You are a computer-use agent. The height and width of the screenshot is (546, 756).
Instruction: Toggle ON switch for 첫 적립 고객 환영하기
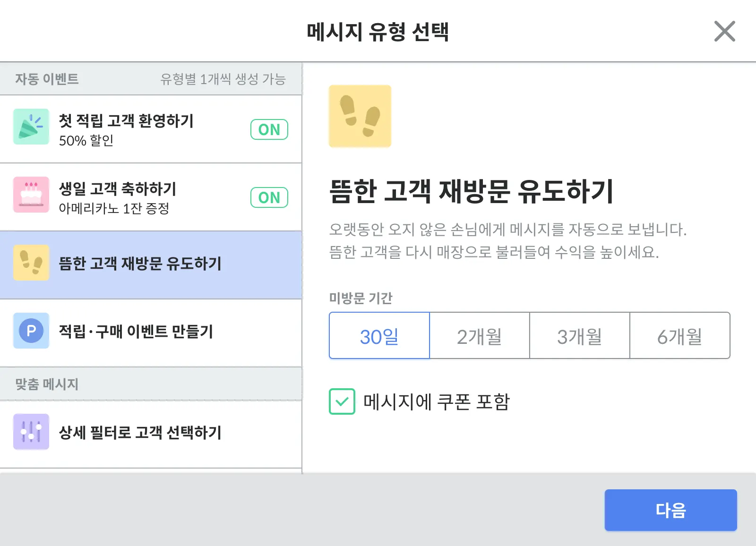269,129
